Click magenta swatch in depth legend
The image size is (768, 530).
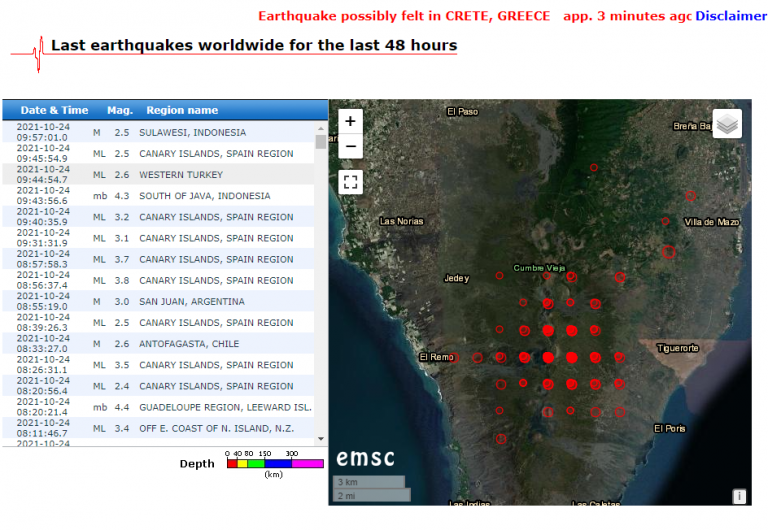(308, 464)
